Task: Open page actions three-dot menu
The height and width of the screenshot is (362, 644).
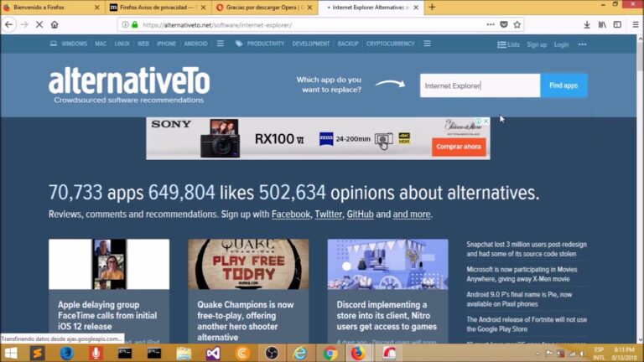Action: click(x=491, y=24)
